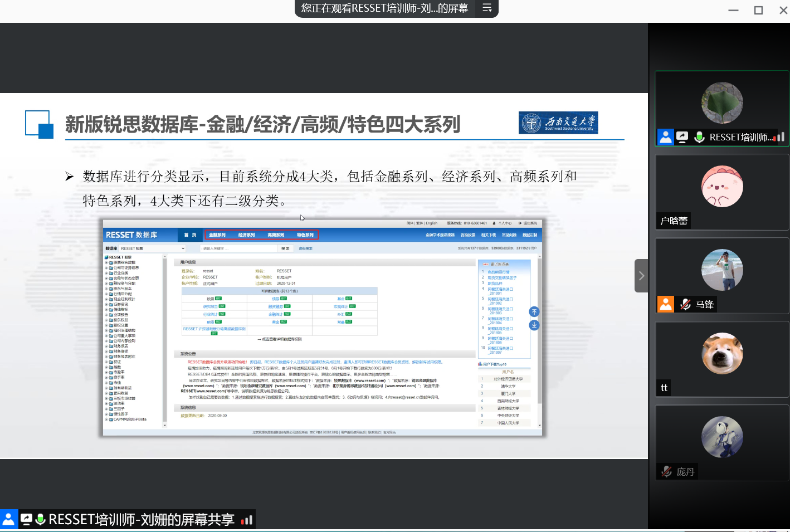
Task: Click screen-share icon in bottom share bar
Action: pos(26,519)
